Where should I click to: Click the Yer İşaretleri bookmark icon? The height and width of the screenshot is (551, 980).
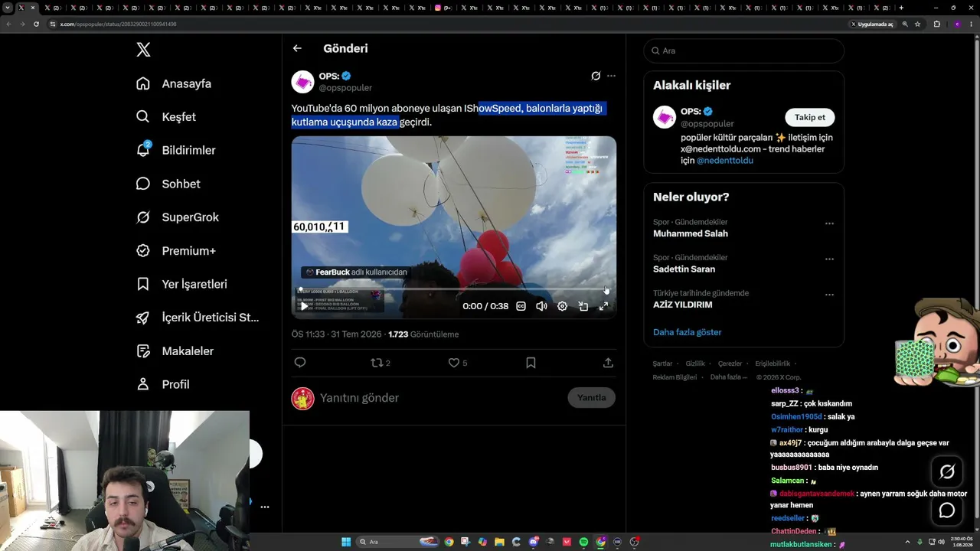pyautogui.click(x=143, y=284)
